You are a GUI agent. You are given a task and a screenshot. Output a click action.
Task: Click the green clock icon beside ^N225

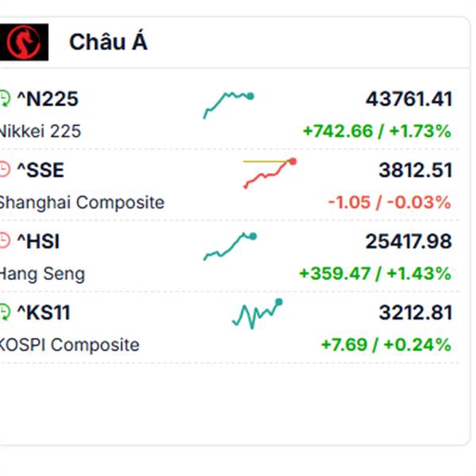tap(5, 98)
